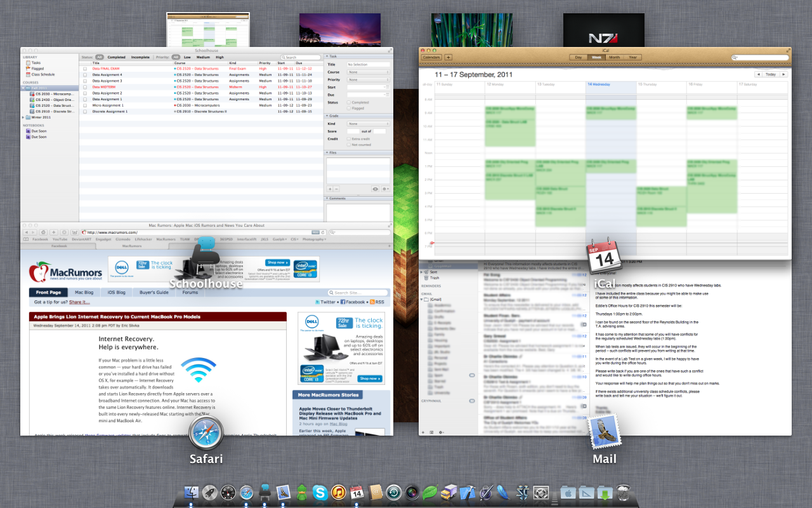Switch to the bamboo wallpaper desktop thumbnail
This screenshot has width=812, height=508.
point(472,30)
